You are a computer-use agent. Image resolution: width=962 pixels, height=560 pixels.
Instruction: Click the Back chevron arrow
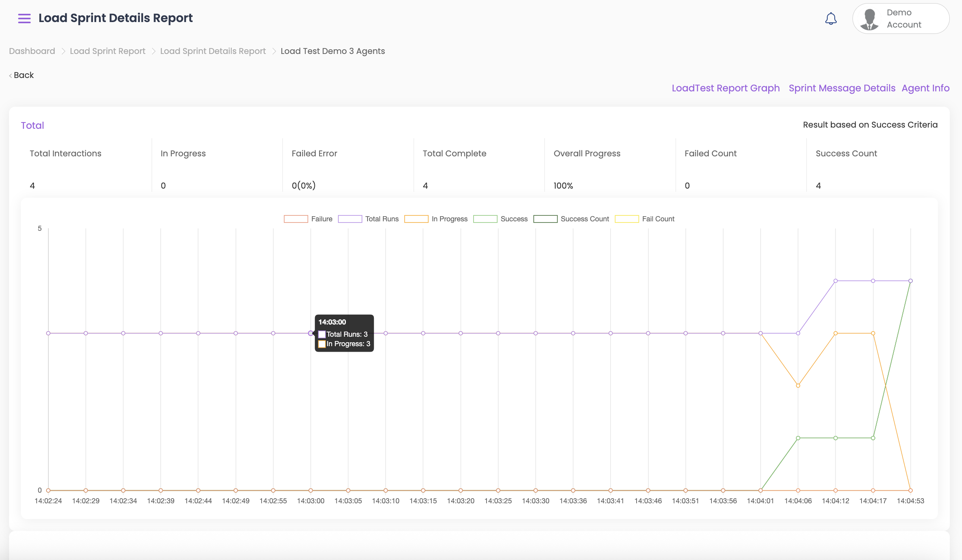[11, 76]
